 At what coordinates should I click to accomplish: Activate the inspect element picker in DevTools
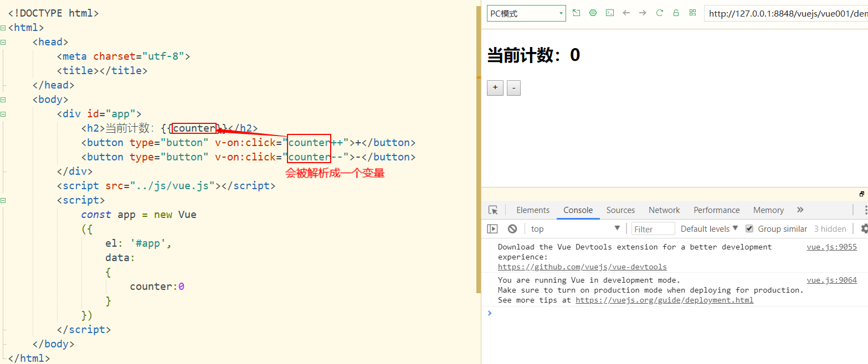(493, 210)
